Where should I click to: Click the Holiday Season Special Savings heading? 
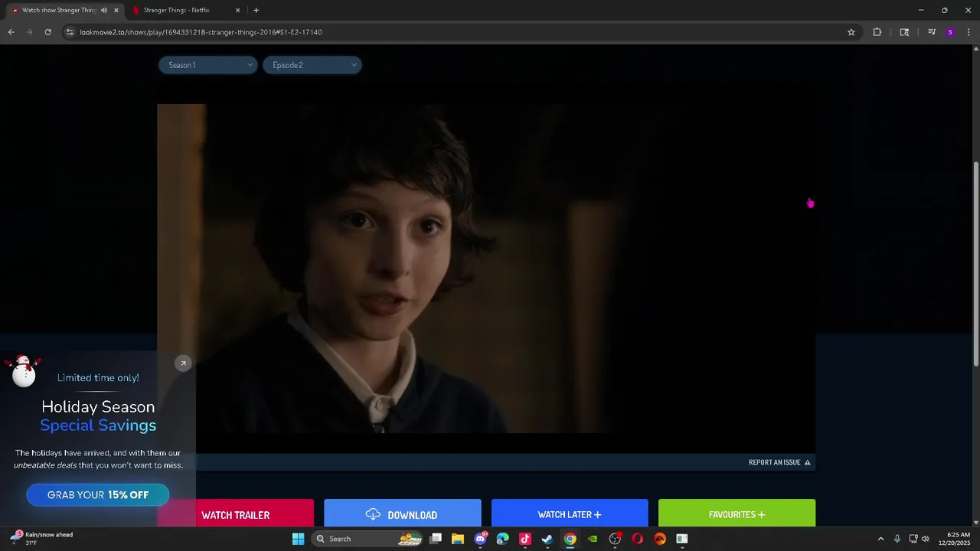tap(98, 416)
